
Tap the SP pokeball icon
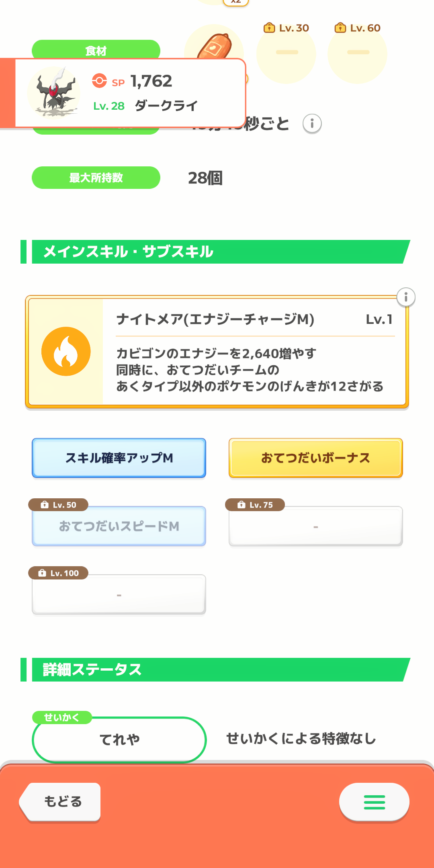pos(99,81)
